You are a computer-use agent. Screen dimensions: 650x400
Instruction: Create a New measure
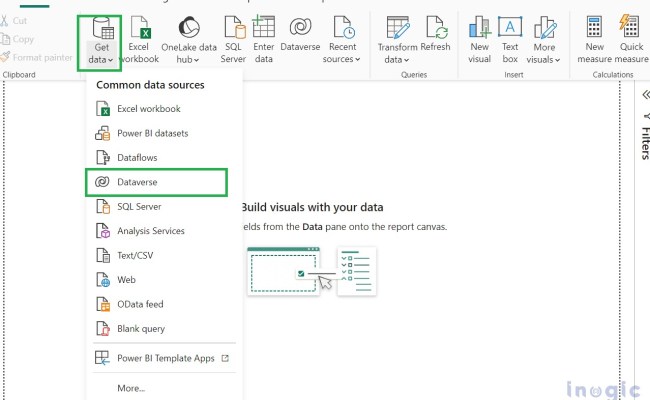[594, 40]
